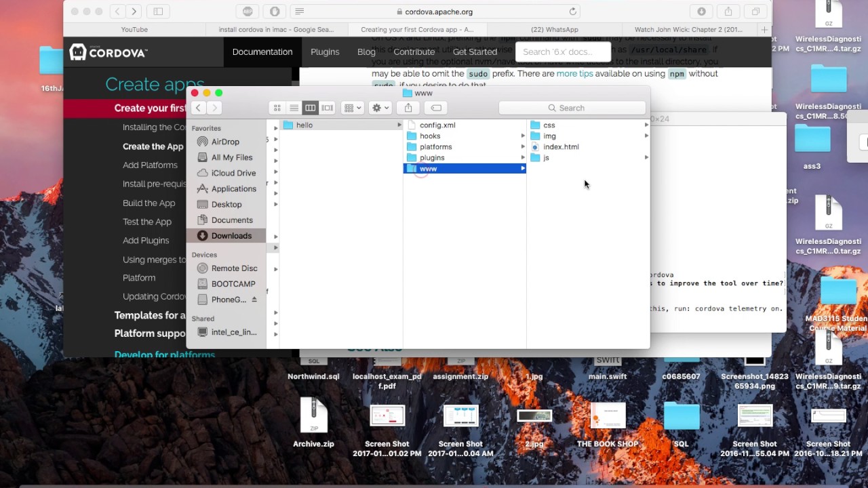The height and width of the screenshot is (488, 868).
Task: Click Finder edit tags button
Action: coord(436,108)
